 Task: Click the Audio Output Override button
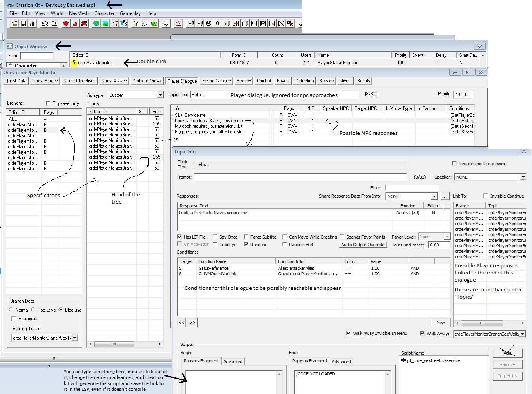pos(363,245)
